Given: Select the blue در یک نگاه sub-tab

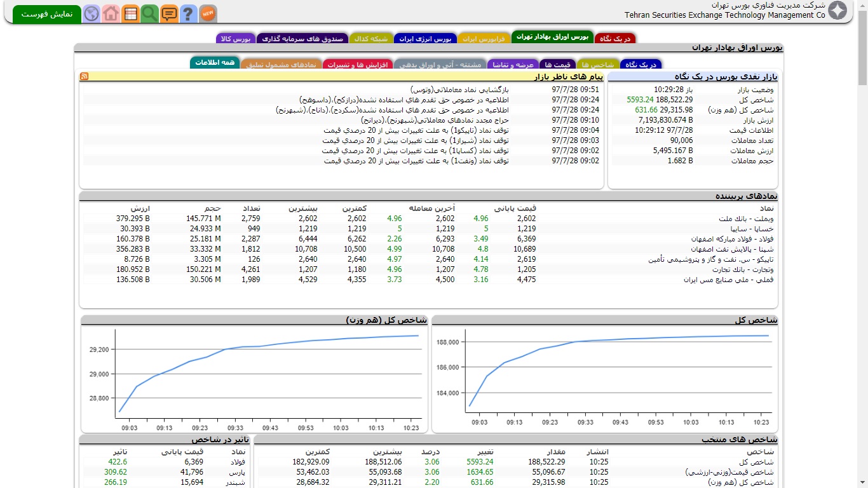Looking at the screenshot, I should tap(641, 64).
